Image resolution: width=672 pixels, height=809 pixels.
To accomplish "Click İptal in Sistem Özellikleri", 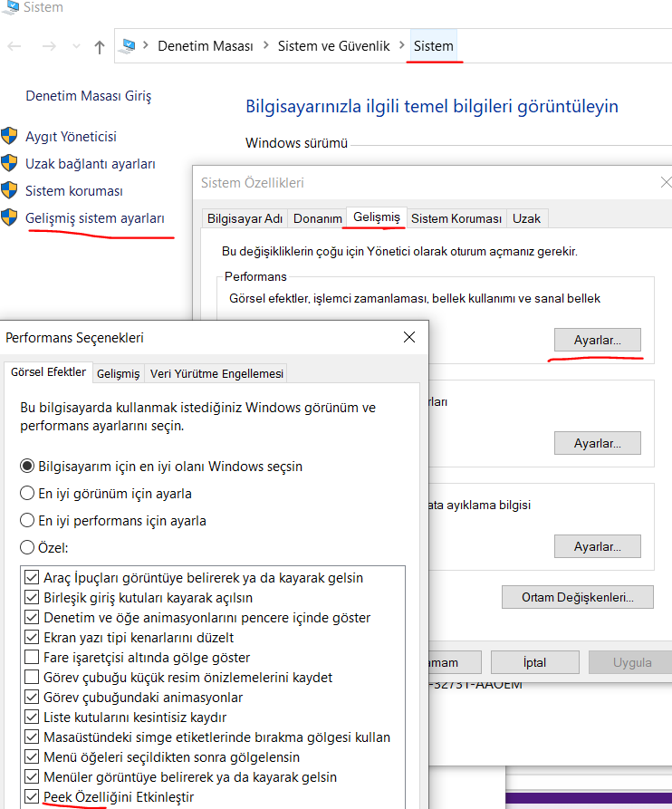I will [x=535, y=662].
